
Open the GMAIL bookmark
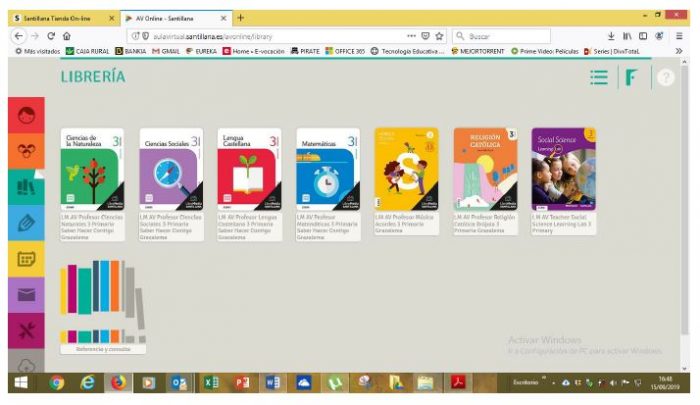166,51
